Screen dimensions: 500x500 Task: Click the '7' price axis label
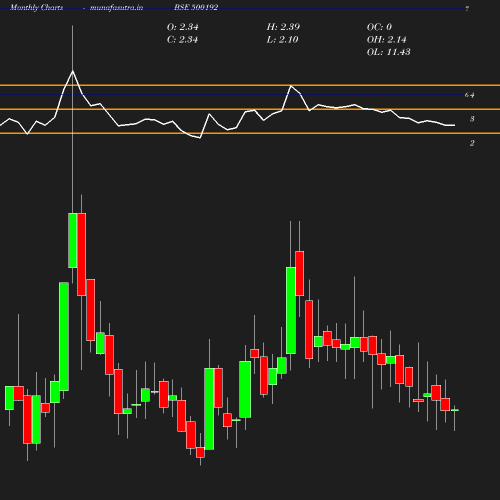pos(467,9)
